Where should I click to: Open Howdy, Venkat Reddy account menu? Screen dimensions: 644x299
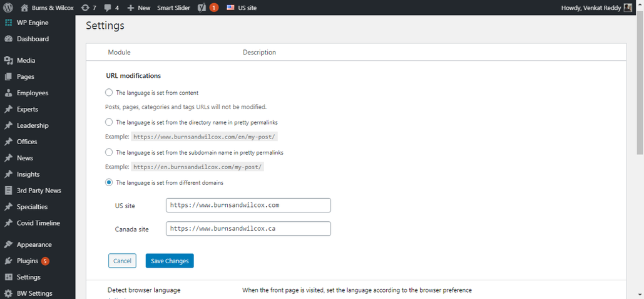(x=591, y=8)
